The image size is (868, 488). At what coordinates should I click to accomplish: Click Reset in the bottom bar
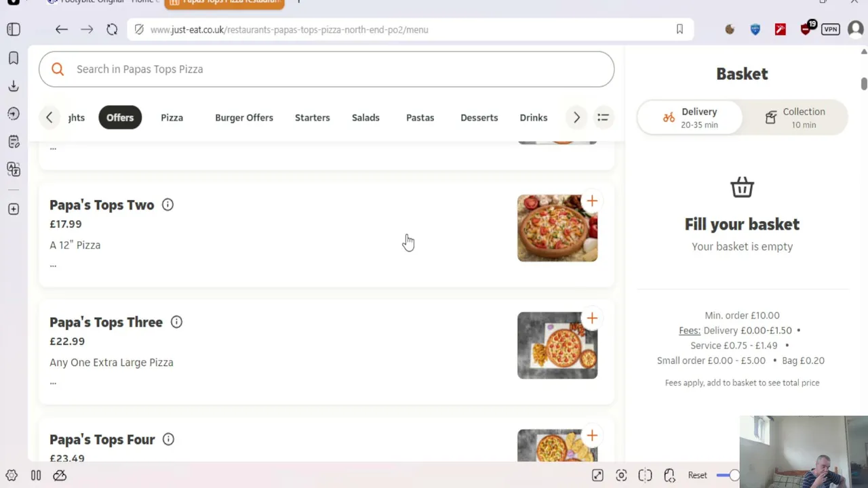[x=697, y=476]
